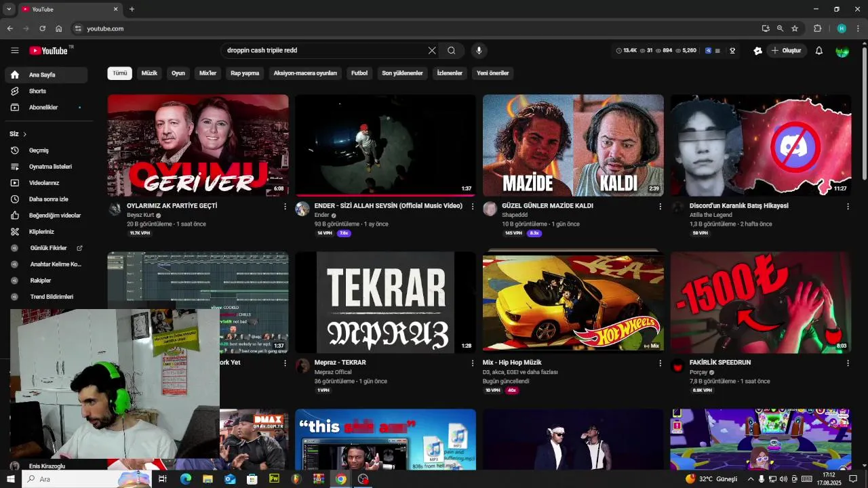Screen dimensions: 868x488
Task: Open options for Mepraz - TEKRAR video
Action: 473,363
